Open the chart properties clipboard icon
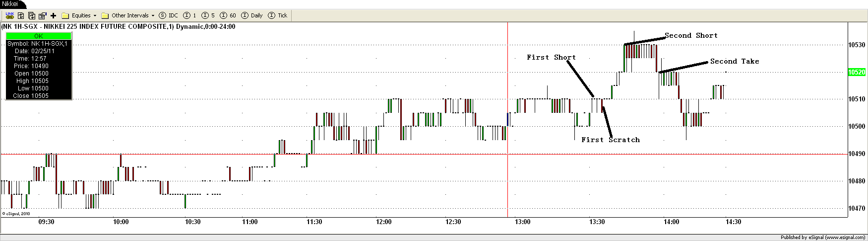Screen dimensions: 868x241 (x=43, y=15)
